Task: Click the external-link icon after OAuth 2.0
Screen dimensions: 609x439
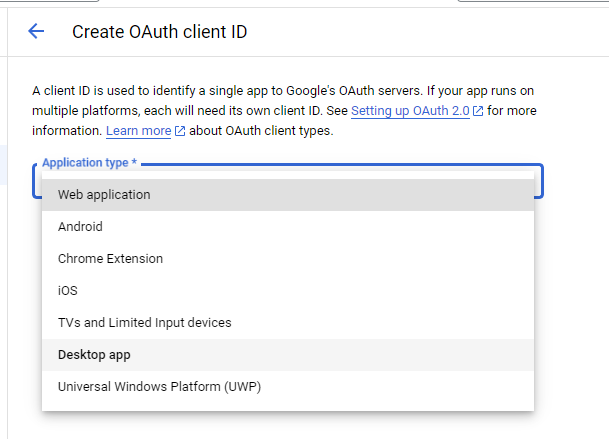Action: [478, 111]
